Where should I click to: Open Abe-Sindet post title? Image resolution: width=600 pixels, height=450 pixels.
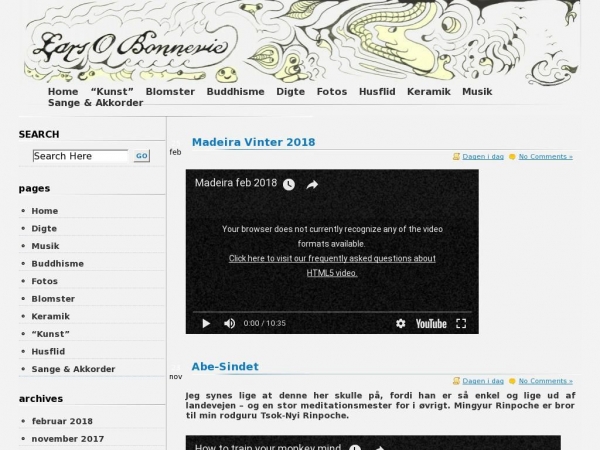pos(225,367)
